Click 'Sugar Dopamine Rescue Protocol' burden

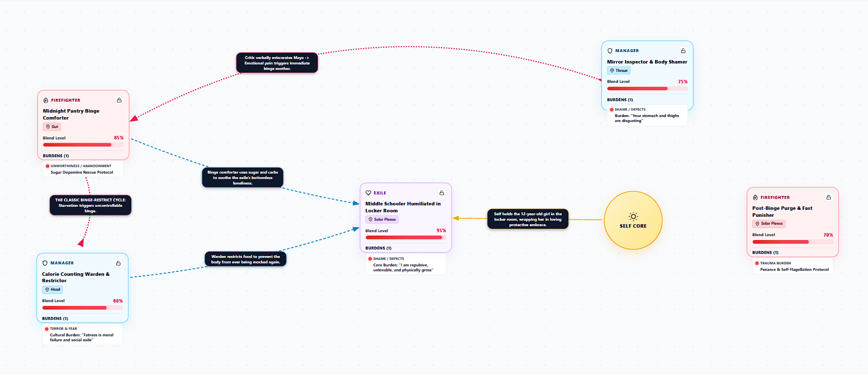point(82,172)
